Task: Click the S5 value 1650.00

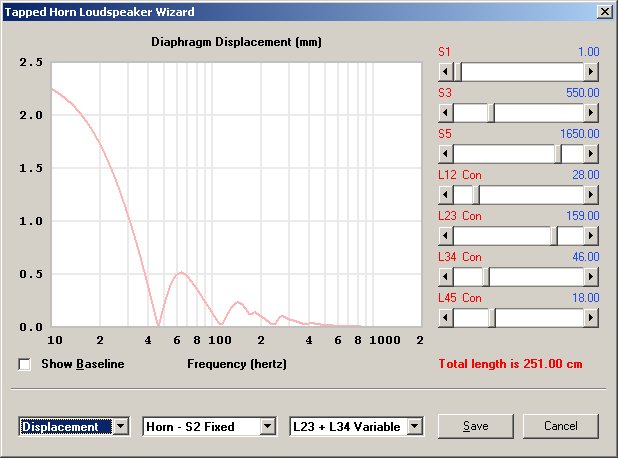Action: (x=580, y=134)
